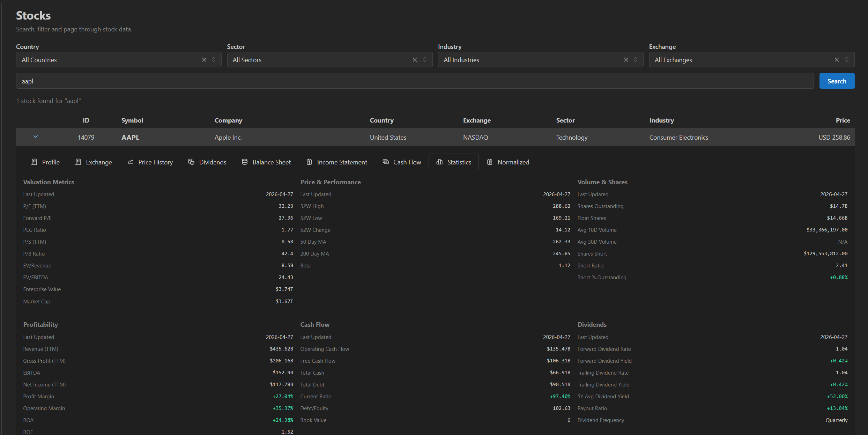This screenshot has height=435, width=868.
Task: Click the ID column header
Action: 86,120
